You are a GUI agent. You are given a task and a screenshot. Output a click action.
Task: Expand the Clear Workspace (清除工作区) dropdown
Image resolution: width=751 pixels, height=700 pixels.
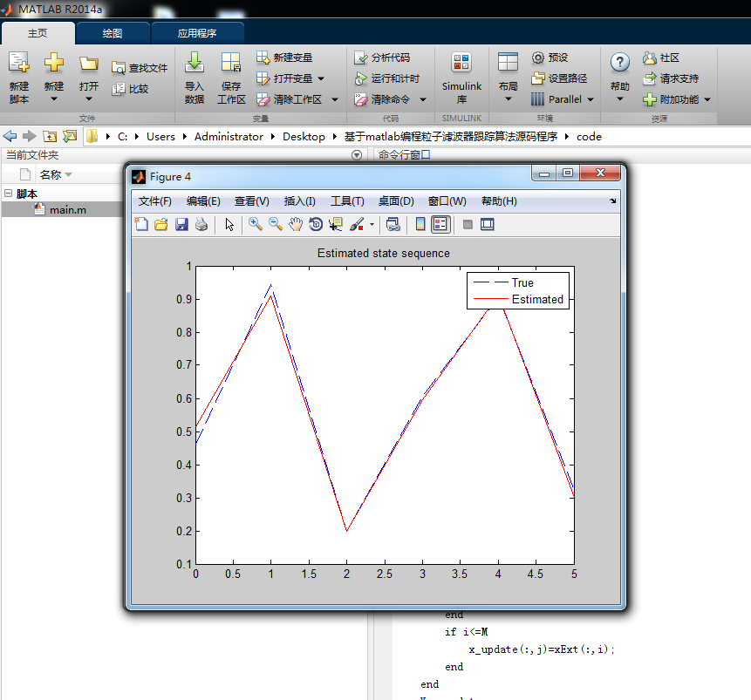[x=335, y=99]
